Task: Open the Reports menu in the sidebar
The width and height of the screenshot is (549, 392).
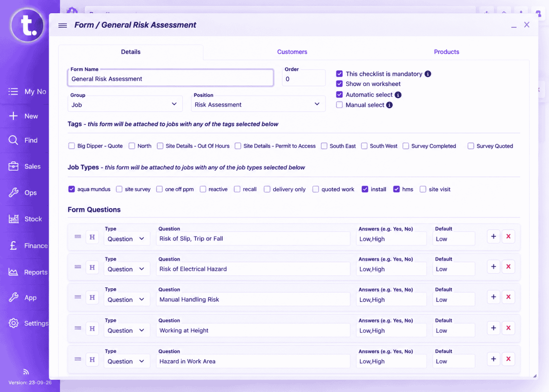Action: tap(28, 272)
